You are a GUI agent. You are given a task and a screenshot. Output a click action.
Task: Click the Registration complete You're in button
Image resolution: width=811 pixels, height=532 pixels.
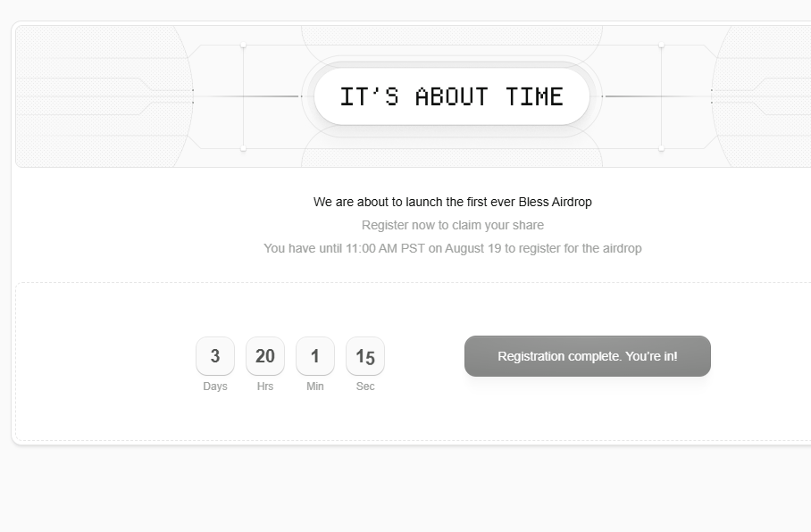587,355
